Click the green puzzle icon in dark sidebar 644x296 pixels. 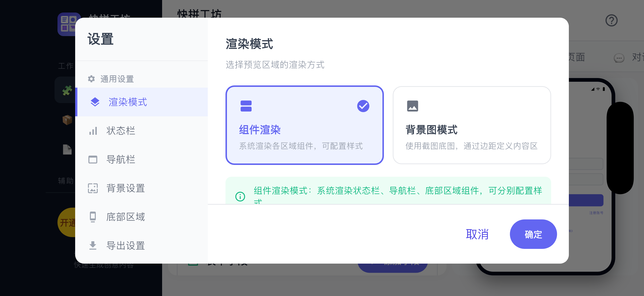click(68, 90)
